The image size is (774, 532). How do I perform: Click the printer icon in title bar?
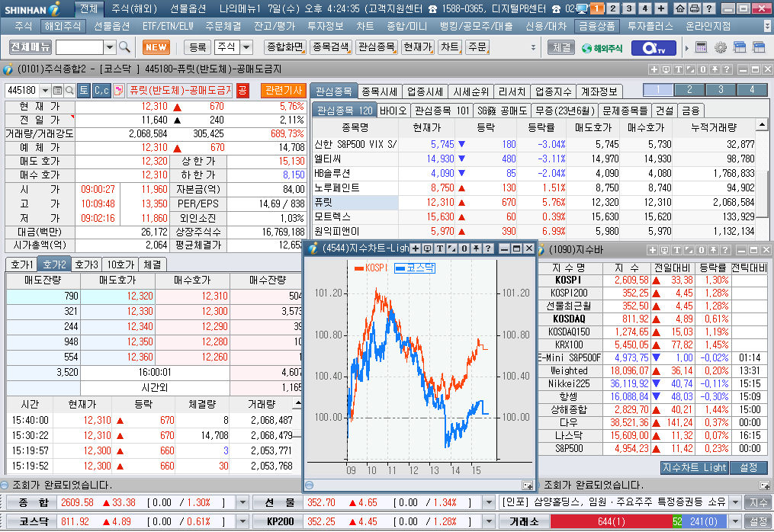pyautogui.click(x=694, y=8)
